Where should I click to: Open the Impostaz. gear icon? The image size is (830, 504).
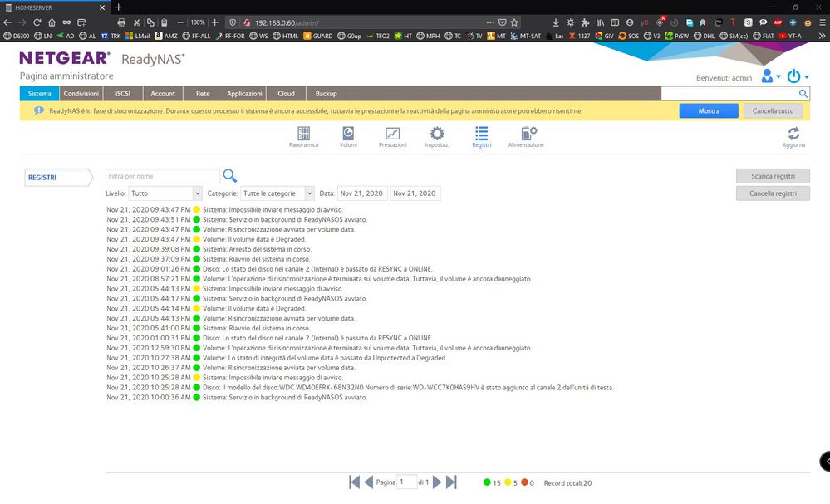tap(436, 133)
